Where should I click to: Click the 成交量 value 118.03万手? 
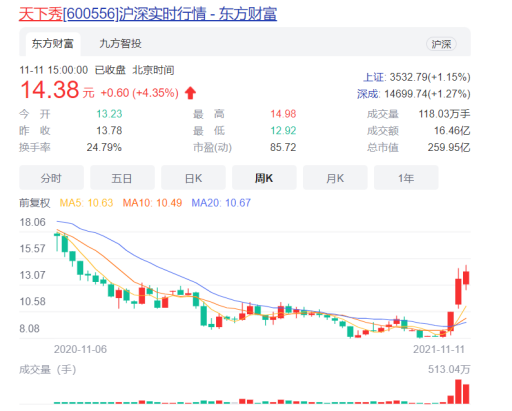tap(444, 114)
